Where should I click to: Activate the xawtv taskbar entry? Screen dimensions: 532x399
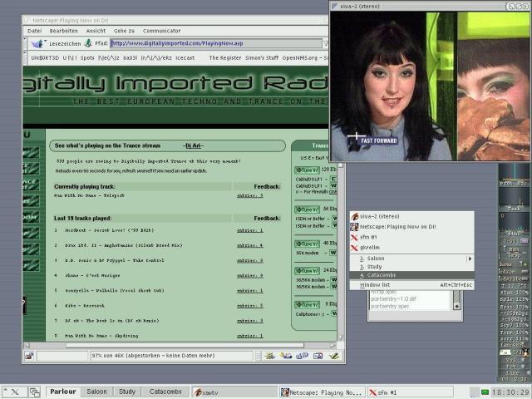point(234,392)
